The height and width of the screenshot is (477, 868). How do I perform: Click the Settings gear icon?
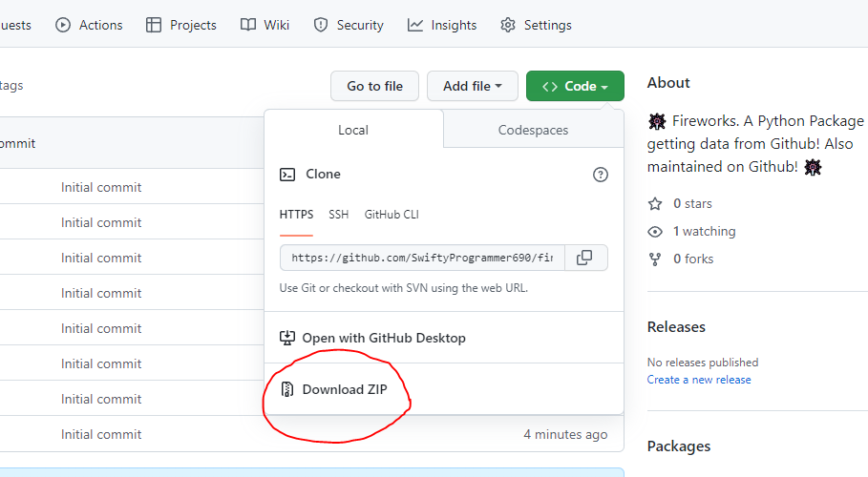tap(508, 25)
